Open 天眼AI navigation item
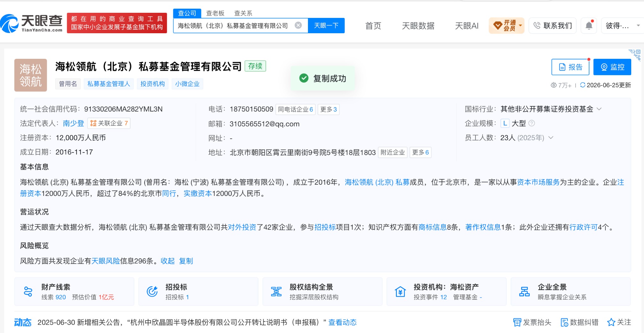The width and height of the screenshot is (644, 333). [467, 26]
